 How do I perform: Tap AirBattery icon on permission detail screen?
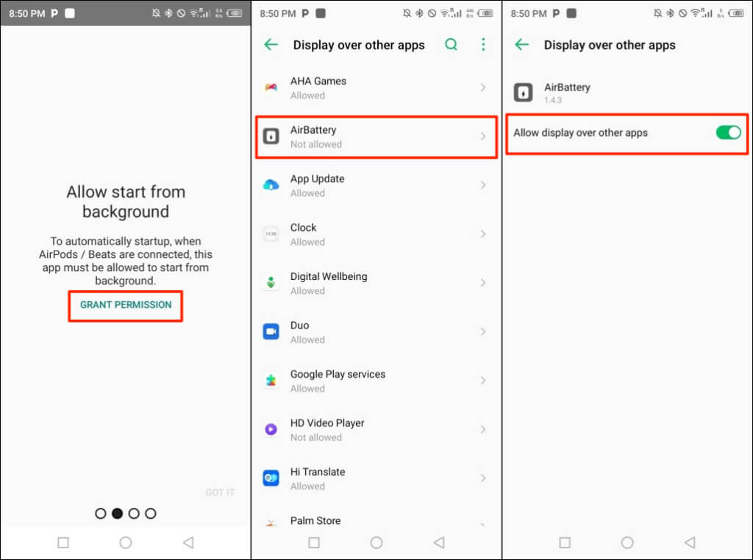(x=523, y=92)
